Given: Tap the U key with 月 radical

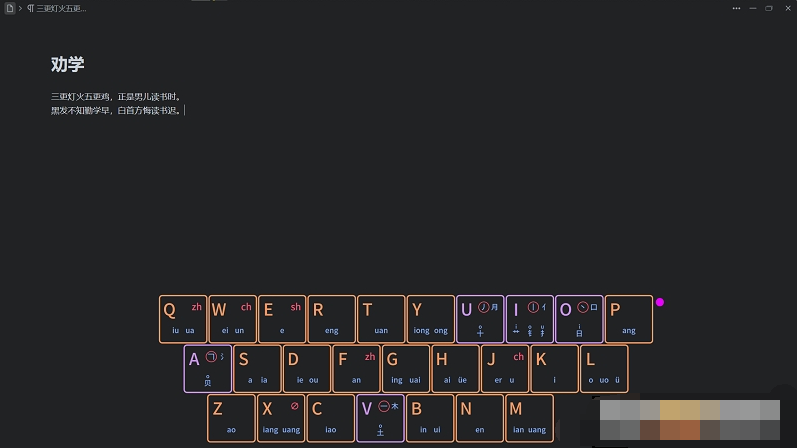Looking at the screenshot, I should point(480,319).
